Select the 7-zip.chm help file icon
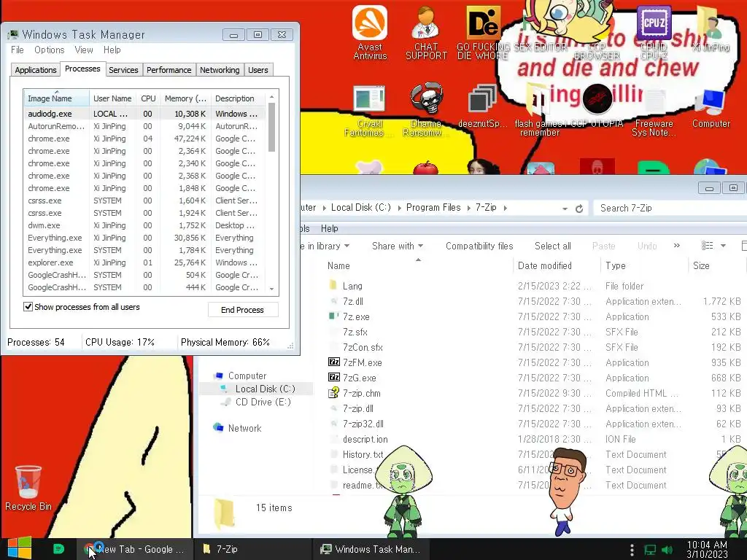 tap(334, 393)
